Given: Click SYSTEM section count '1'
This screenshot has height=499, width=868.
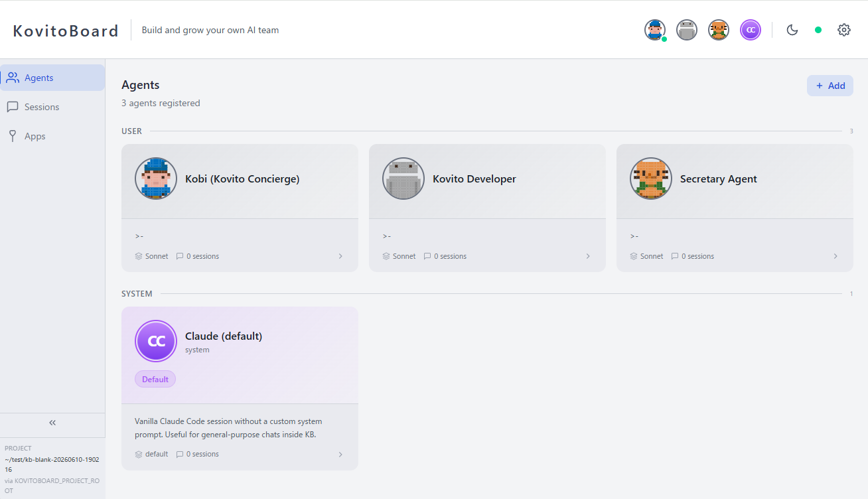Looking at the screenshot, I should [851, 294].
